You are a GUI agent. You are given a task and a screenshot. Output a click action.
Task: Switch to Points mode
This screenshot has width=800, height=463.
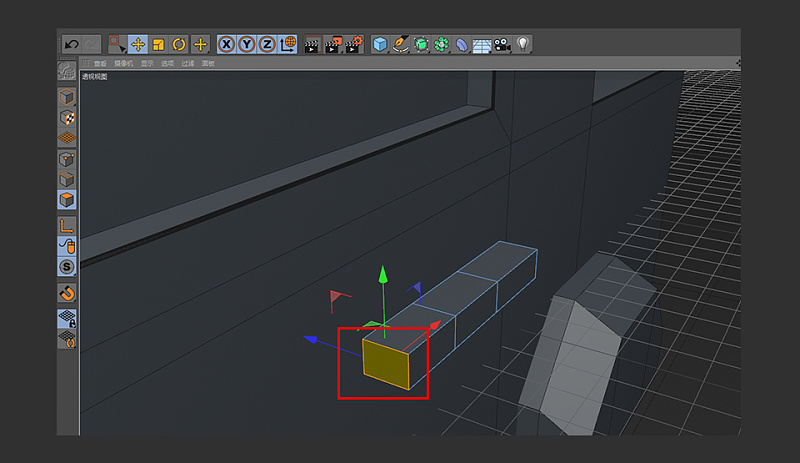tap(67, 159)
